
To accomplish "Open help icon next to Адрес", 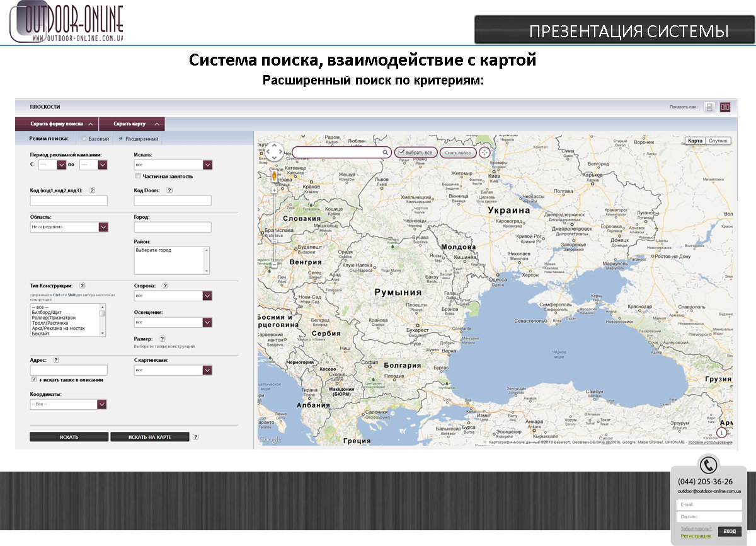I will pyautogui.click(x=56, y=360).
